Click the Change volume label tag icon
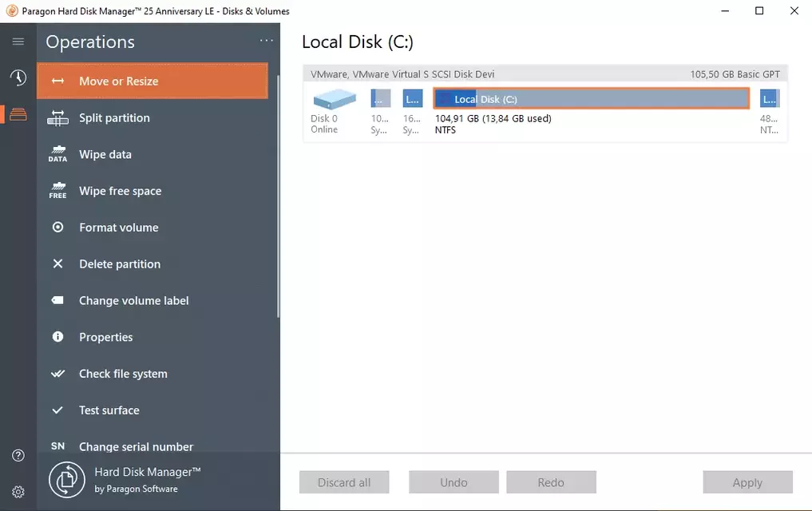The image size is (812, 511). coord(57,300)
